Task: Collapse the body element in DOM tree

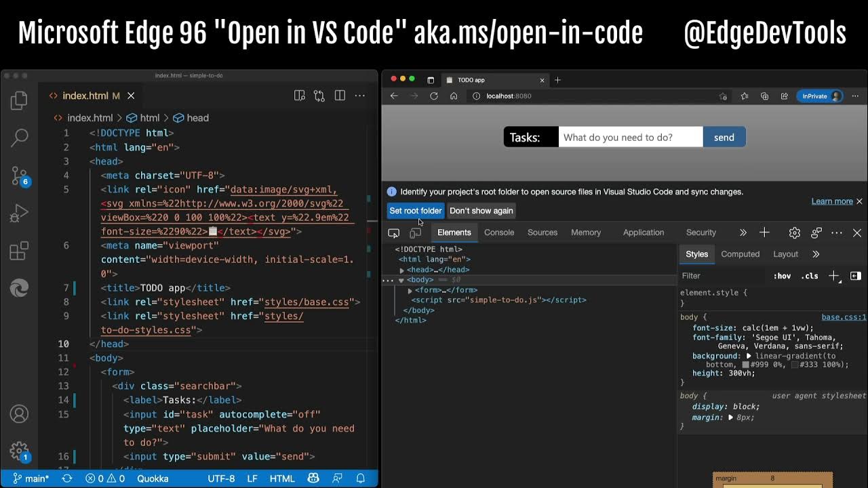Action: tap(401, 280)
